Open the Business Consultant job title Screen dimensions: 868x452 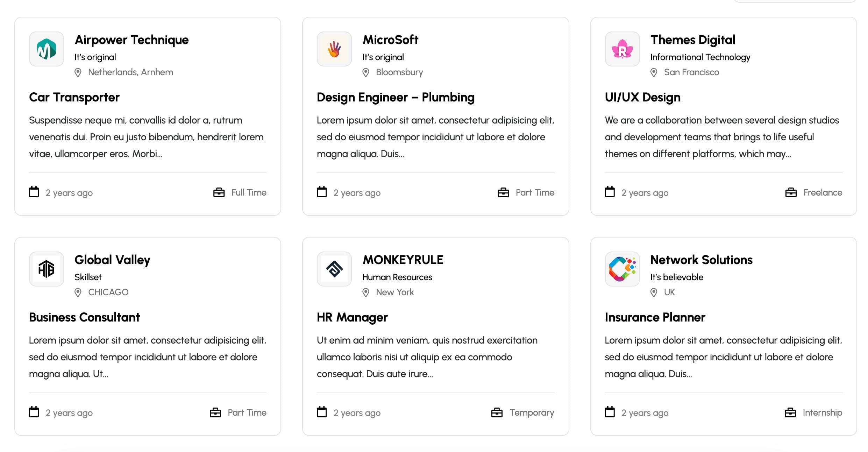pyautogui.click(x=84, y=317)
